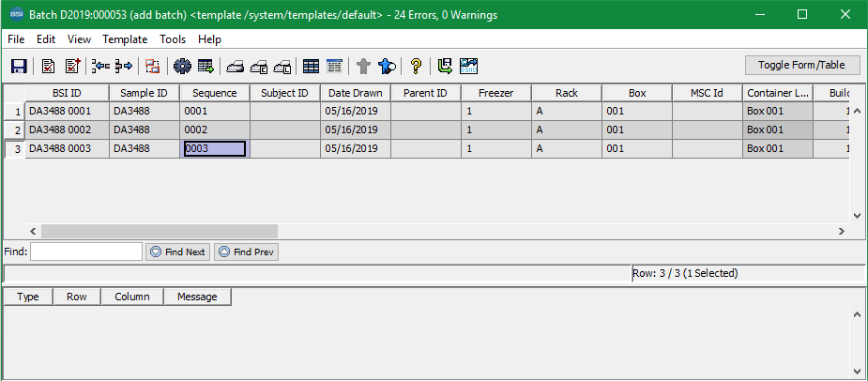868x381 pixels.
Task: Click the dark blue table grid icon
Action: click(312, 66)
